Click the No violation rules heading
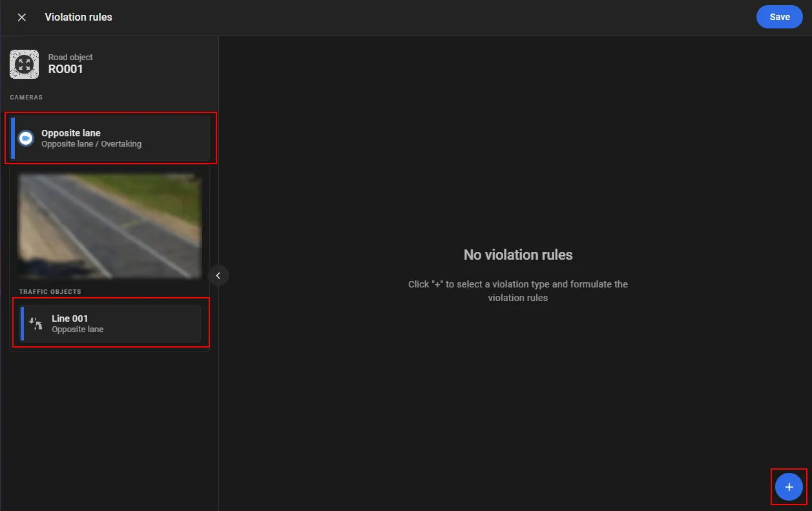This screenshot has height=511, width=812. (518, 255)
